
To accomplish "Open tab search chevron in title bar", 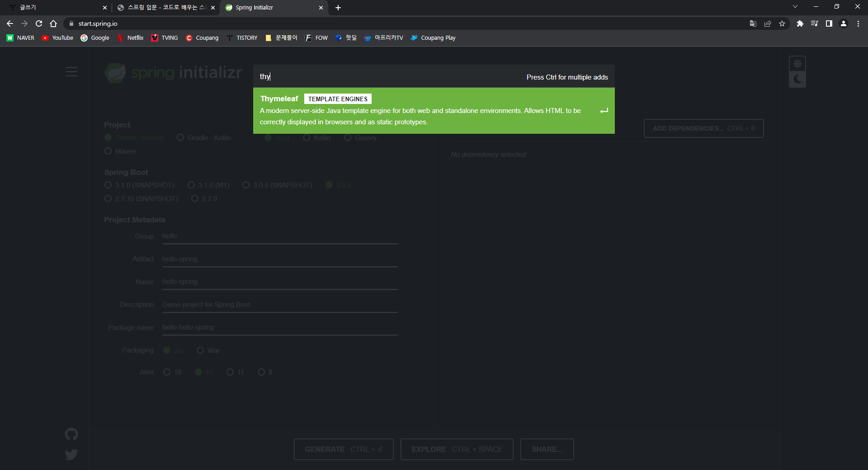I will (x=795, y=7).
